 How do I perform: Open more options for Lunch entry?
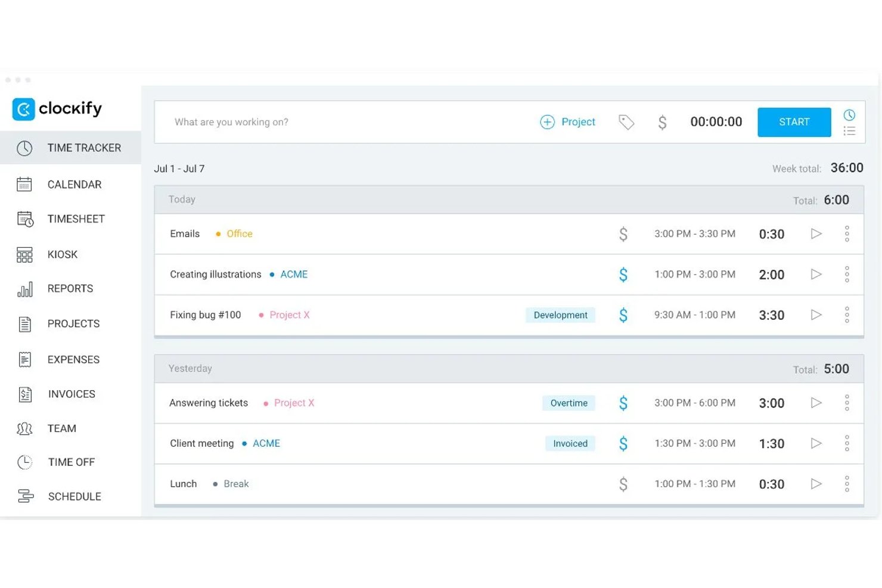[x=847, y=484]
